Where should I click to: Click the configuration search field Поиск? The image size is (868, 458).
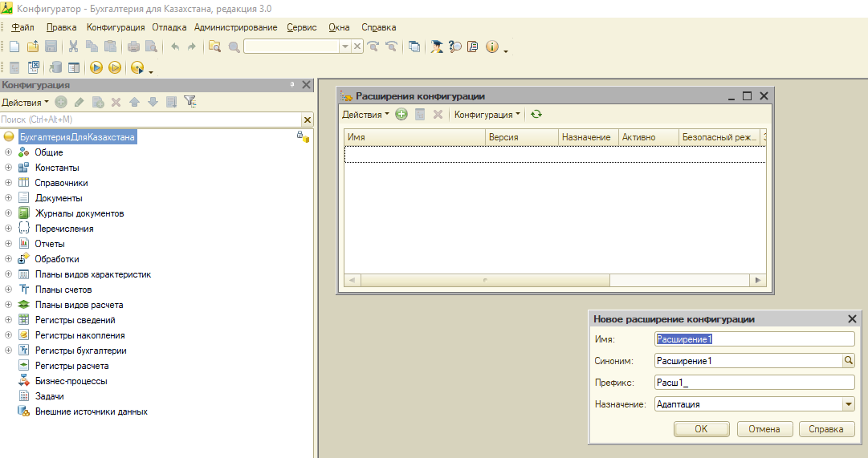[151, 120]
